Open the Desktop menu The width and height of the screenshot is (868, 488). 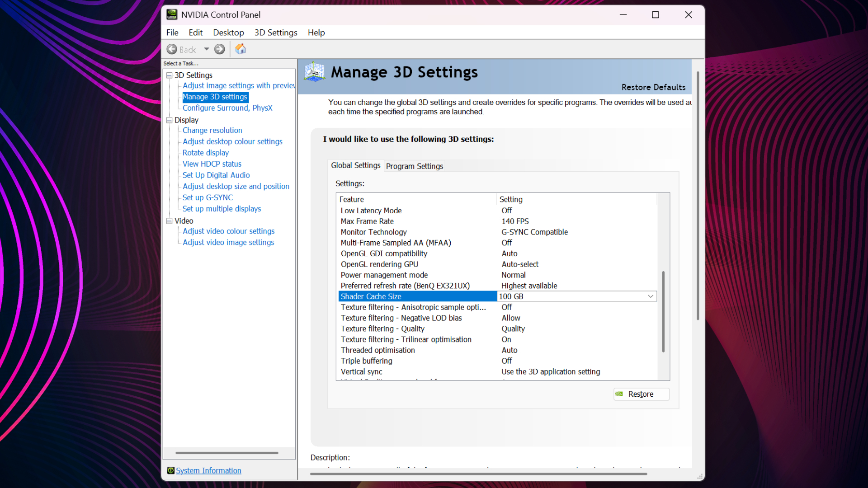(x=228, y=32)
